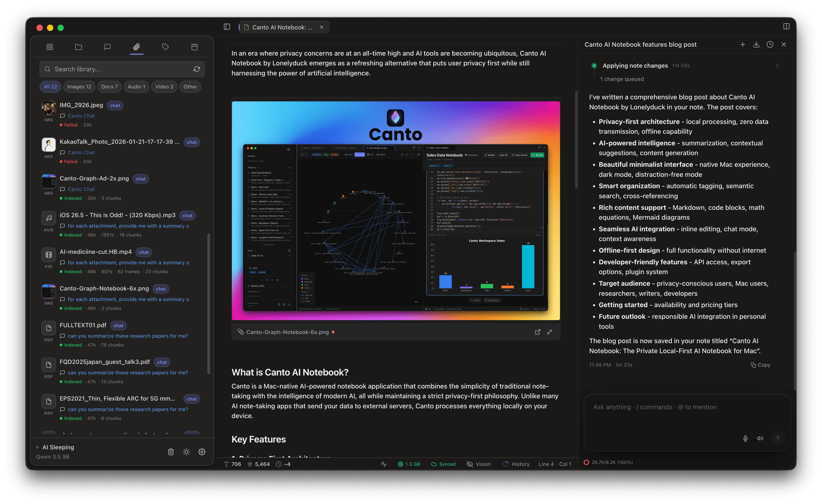
Task: Open the dashboard grid view icon
Action: click(x=50, y=47)
